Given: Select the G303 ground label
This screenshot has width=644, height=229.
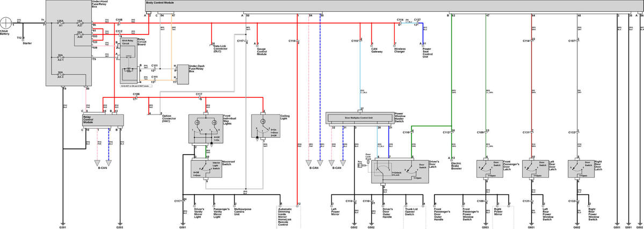Looking at the screenshot, I should 120,227.
